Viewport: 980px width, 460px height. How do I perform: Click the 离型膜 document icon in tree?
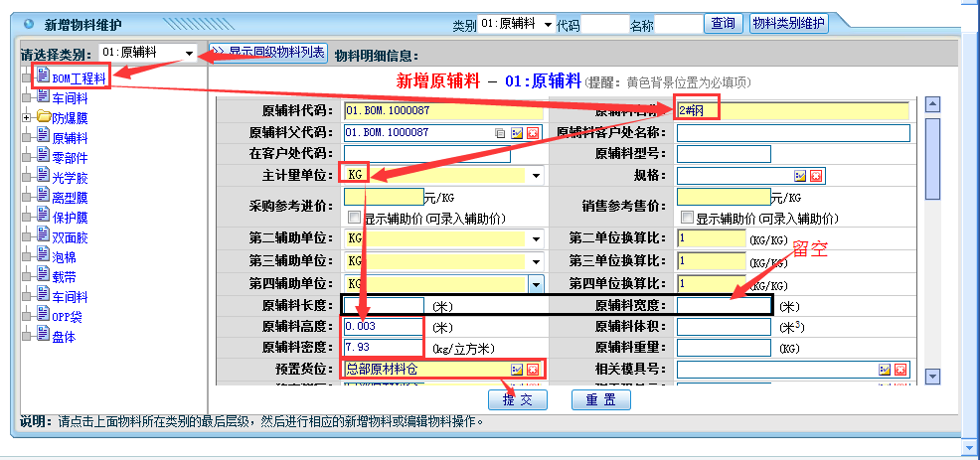point(43,195)
